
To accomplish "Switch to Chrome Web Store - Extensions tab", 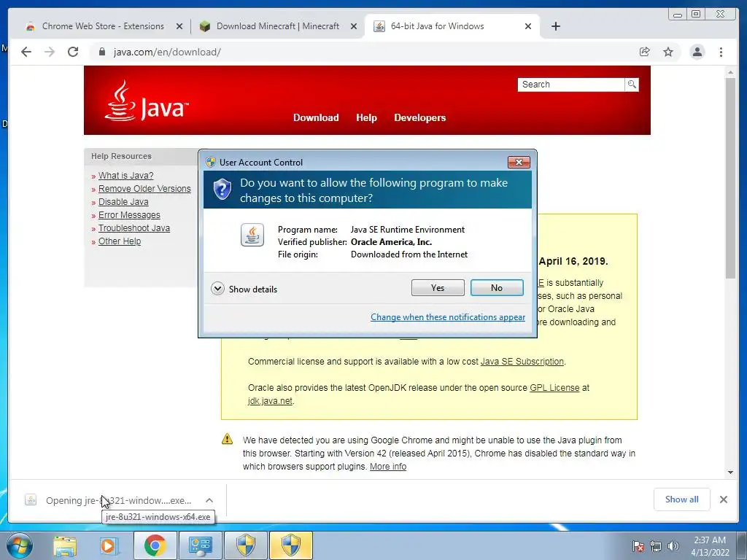I will [x=103, y=26].
